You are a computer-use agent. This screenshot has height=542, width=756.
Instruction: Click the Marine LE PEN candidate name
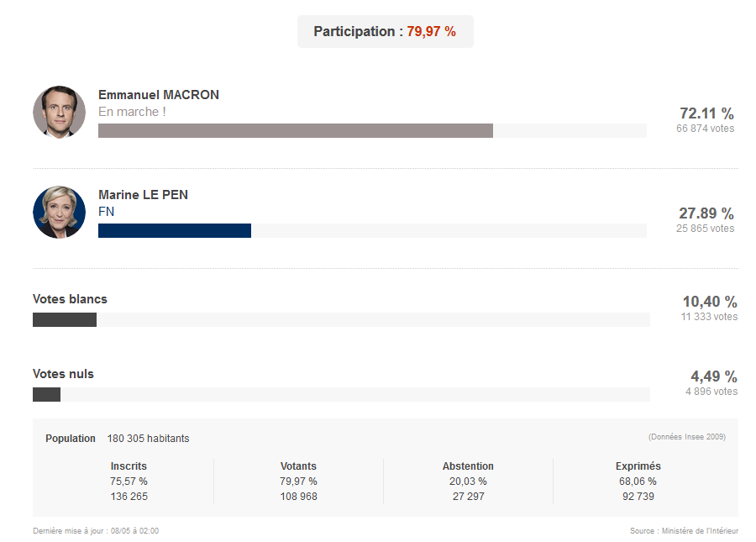coord(143,195)
